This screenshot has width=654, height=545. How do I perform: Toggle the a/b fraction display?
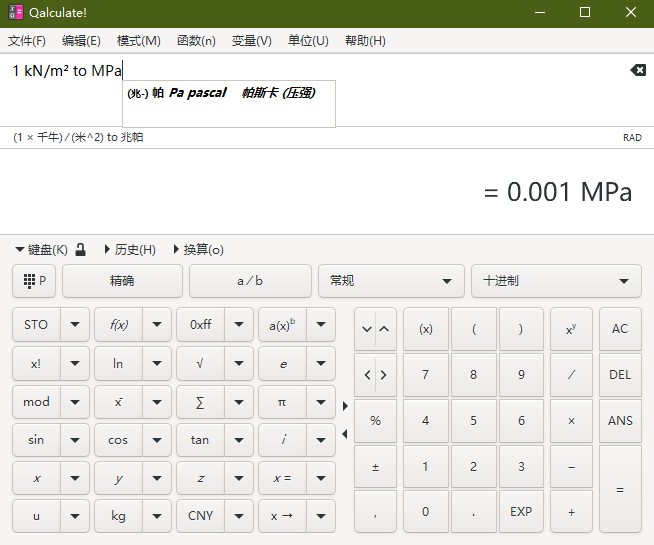(250, 281)
